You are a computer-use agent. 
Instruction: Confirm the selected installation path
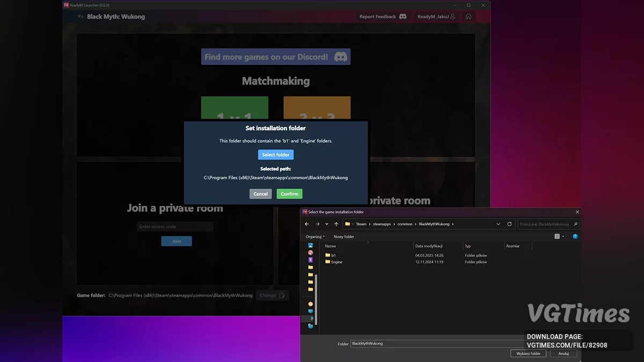tap(289, 194)
